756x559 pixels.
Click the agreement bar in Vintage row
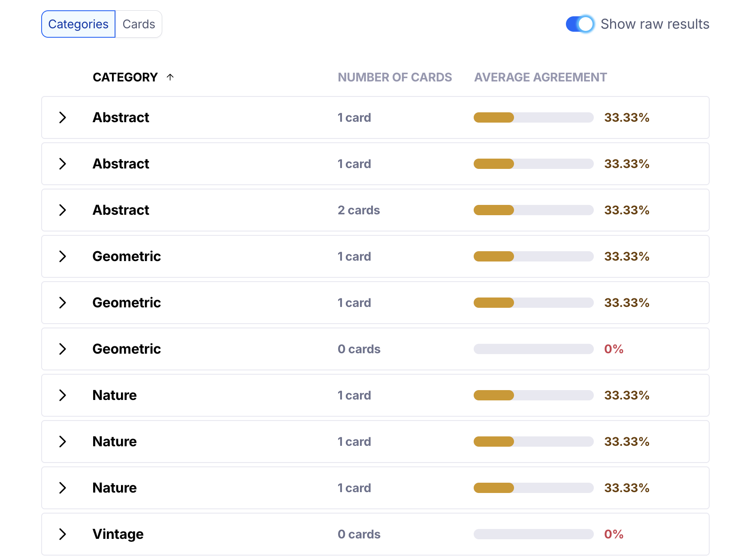point(533,534)
